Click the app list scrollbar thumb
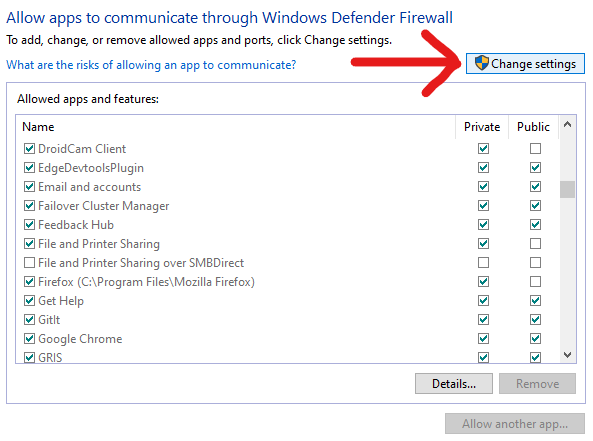 (x=567, y=189)
